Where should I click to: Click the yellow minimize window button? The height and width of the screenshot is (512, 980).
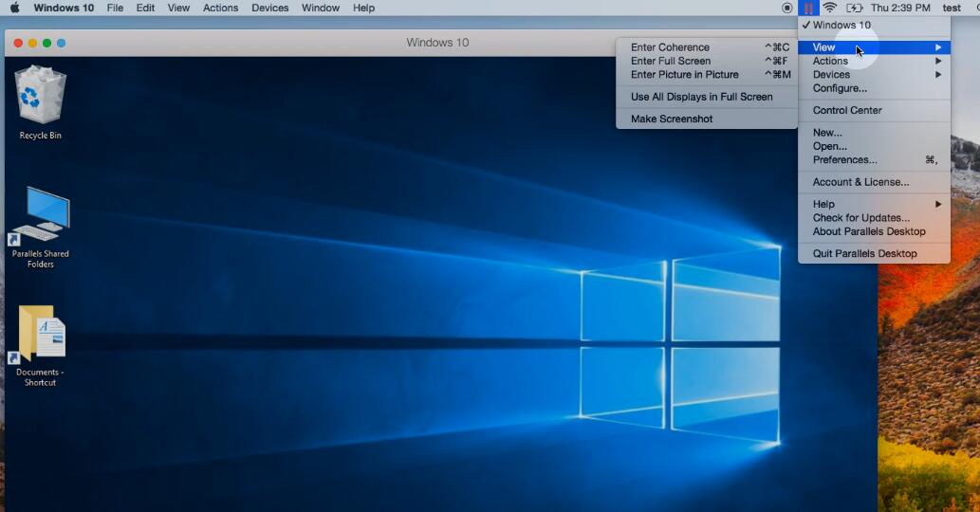coord(32,43)
